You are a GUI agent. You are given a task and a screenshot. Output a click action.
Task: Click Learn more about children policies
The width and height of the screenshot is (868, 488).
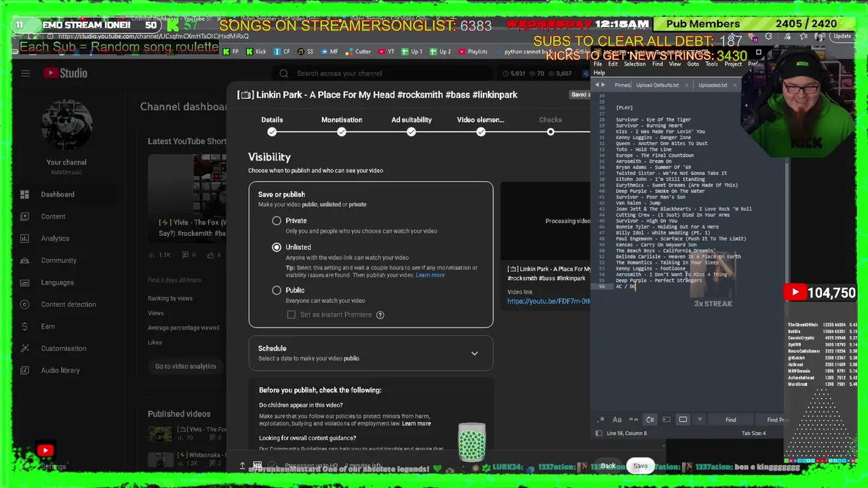[416, 424]
